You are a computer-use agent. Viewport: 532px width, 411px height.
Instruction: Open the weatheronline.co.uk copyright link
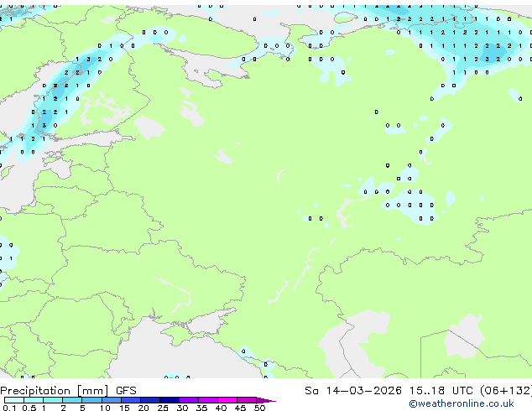pos(462,403)
